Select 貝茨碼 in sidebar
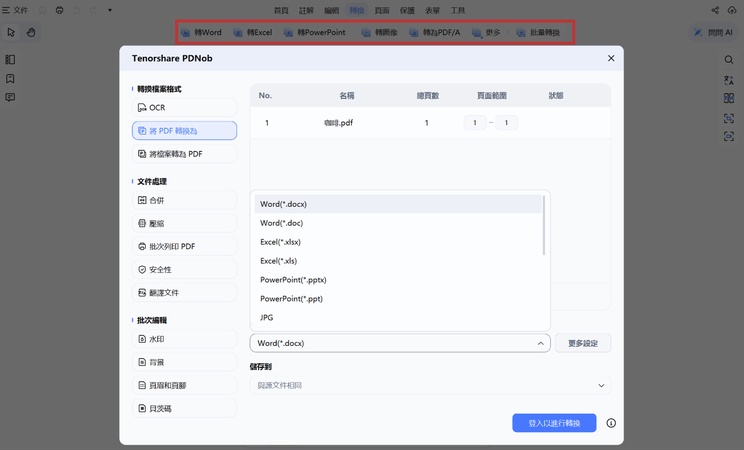Screen dimensions: 744x450 click(x=184, y=408)
